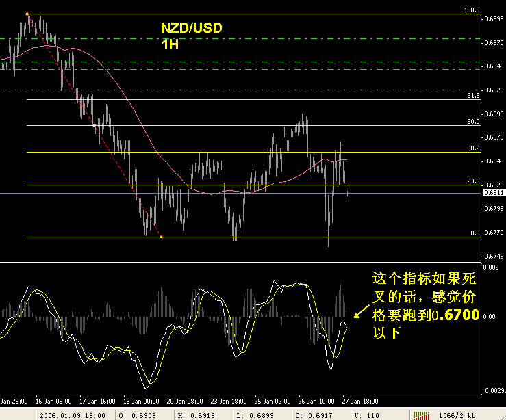Image resolution: width=506 pixels, height=420 pixels.
Task: Click the 0.6870 price axis value
Action: (x=494, y=137)
